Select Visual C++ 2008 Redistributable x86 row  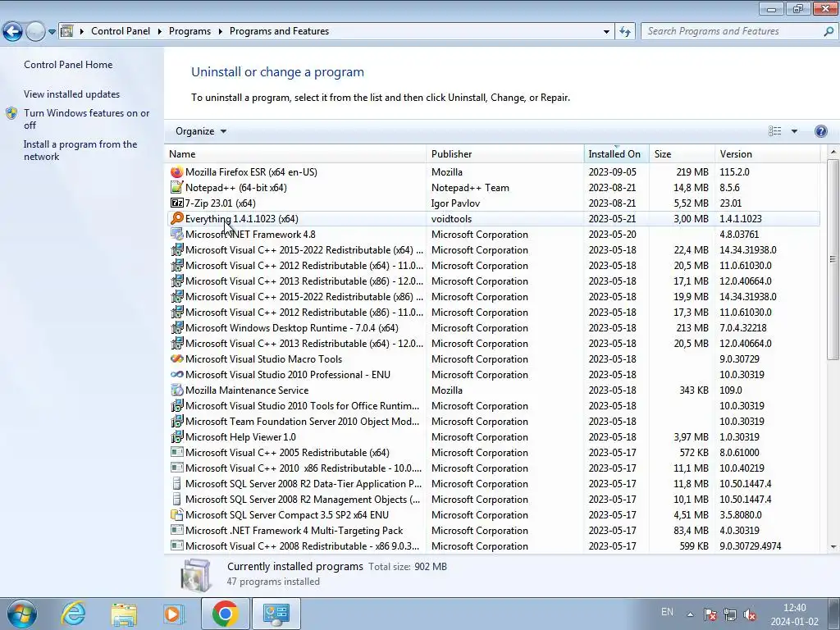492,546
